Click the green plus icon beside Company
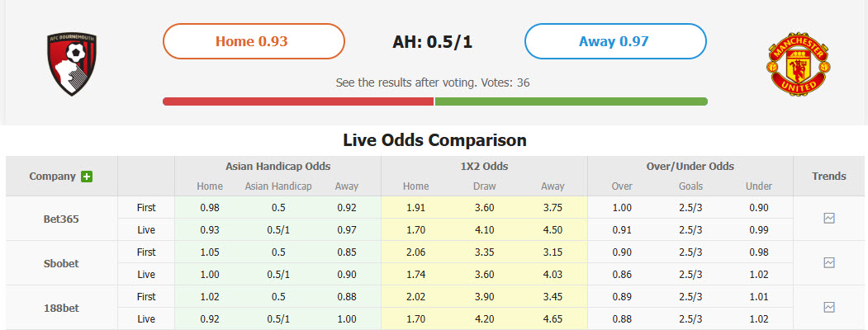The height and width of the screenshot is (330, 868). point(87,177)
